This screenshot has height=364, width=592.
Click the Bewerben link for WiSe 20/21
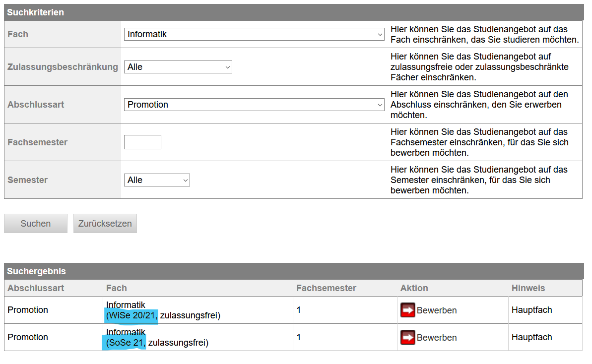[x=437, y=310]
